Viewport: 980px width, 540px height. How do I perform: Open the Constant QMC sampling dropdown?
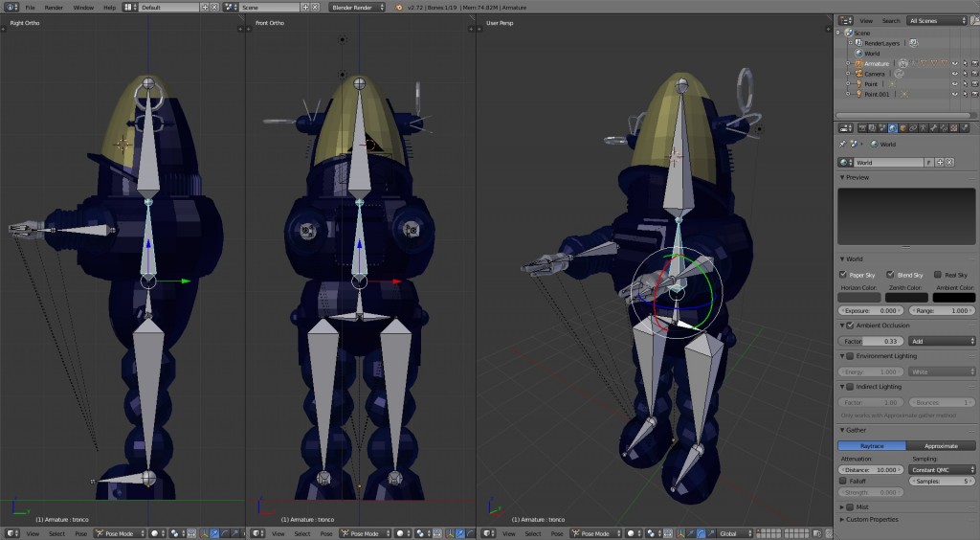[942, 470]
